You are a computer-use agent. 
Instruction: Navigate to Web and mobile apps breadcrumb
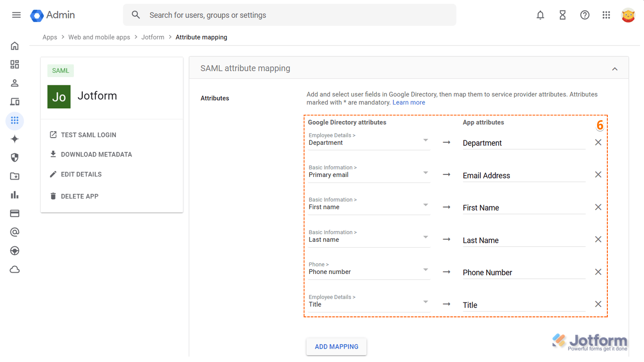pyautogui.click(x=99, y=37)
